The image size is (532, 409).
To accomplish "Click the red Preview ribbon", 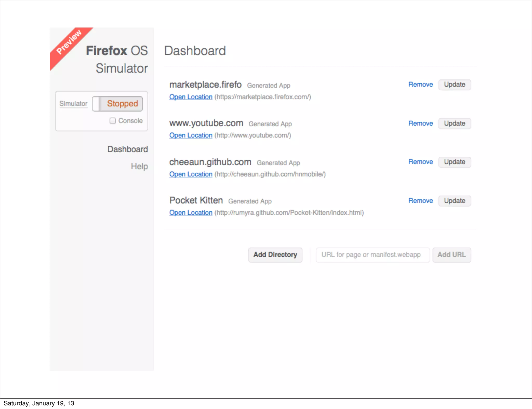I will pos(69,42).
